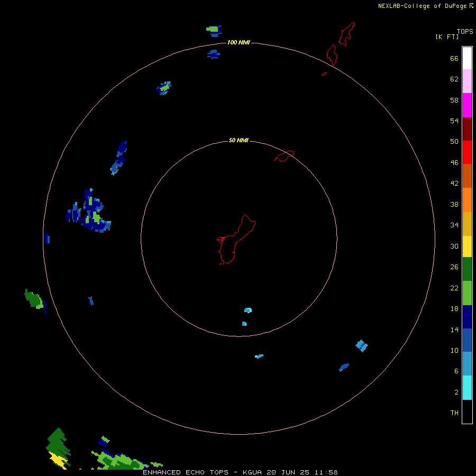Viewport: 476px width, 476px height.
Task: Click the 20 JUN 25 date stamp
Action: pos(288,472)
